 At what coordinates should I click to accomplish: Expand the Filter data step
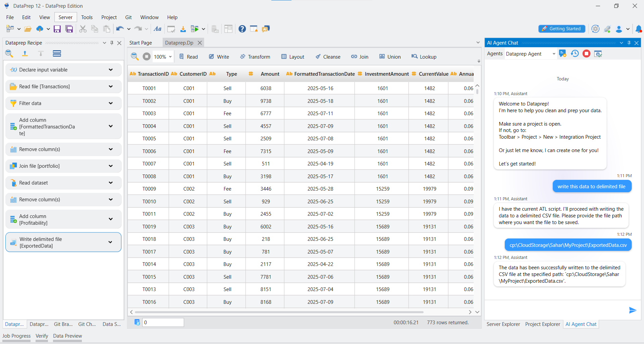pos(111,103)
